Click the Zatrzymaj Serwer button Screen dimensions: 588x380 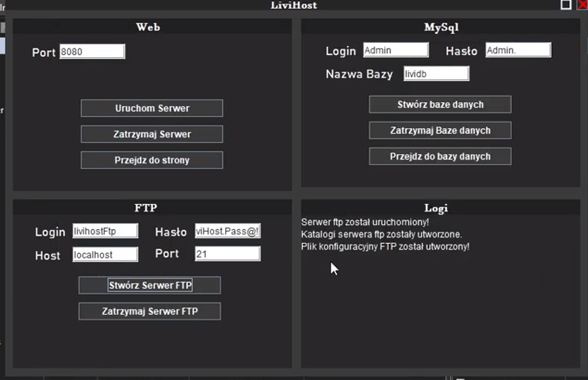pos(151,134)
